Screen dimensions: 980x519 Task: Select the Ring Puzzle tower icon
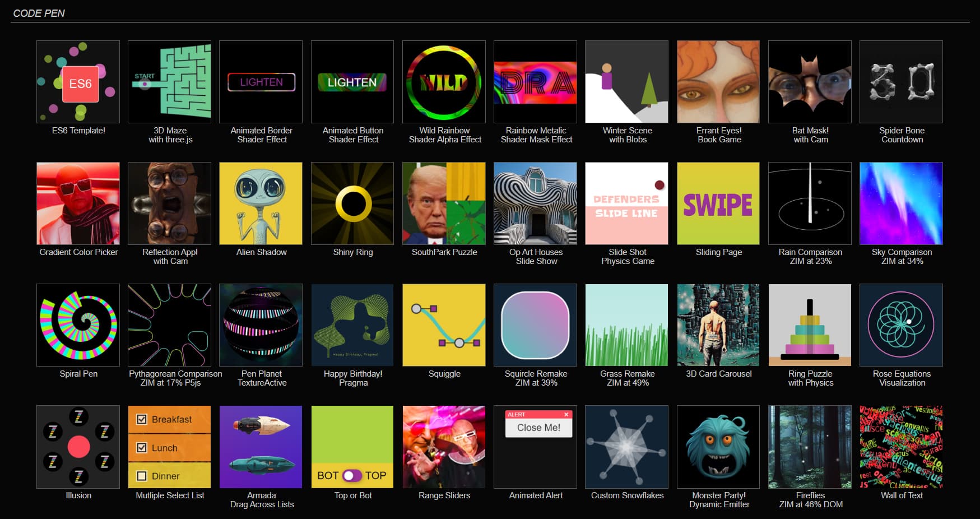[x=810, y=325]
